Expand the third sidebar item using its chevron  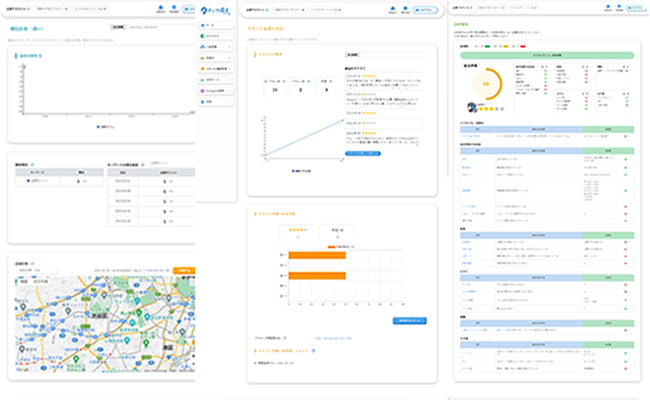229,47
